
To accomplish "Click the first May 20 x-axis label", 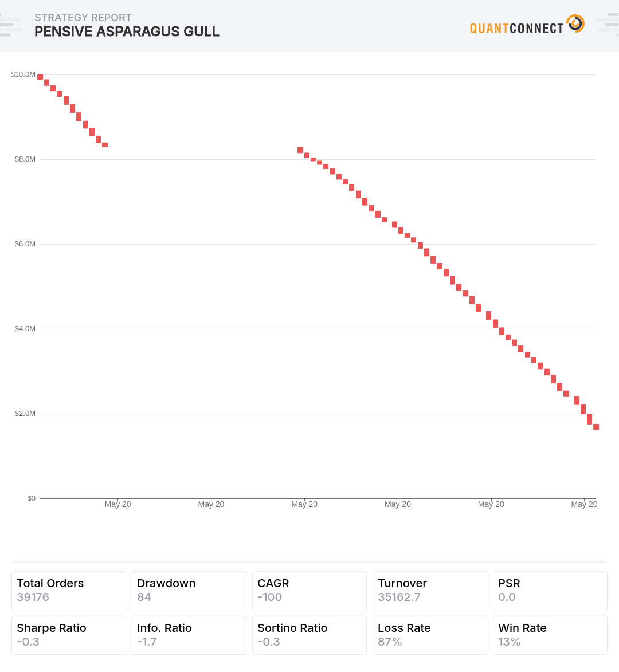I will click(x=118, y=504).
